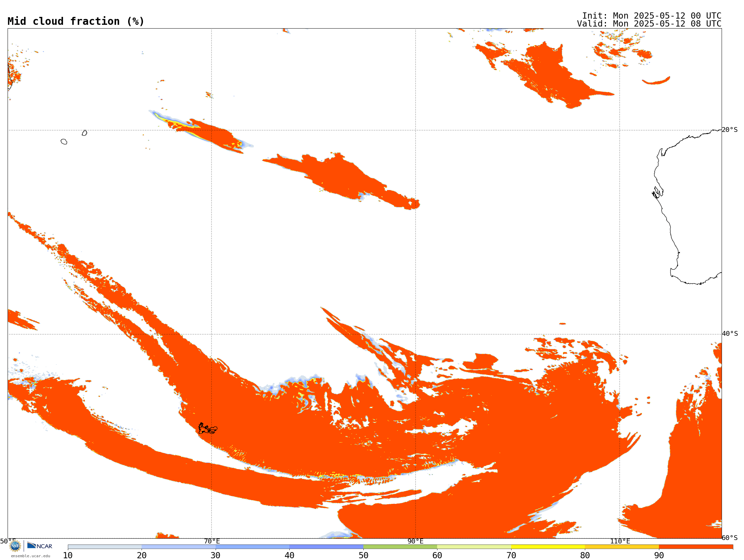This screenshot has width=744, height=560.
Task: Click the 90+ orange-red colorbar segment
Action: (x=696, y=547)
